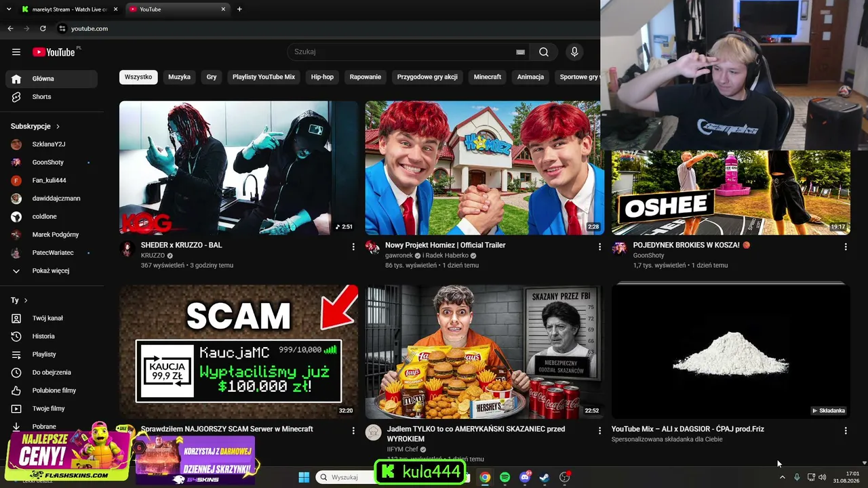Open the tab search dropdown arrow
The width and height of the screenshot is (868, 488).
[x=8, y=9]
